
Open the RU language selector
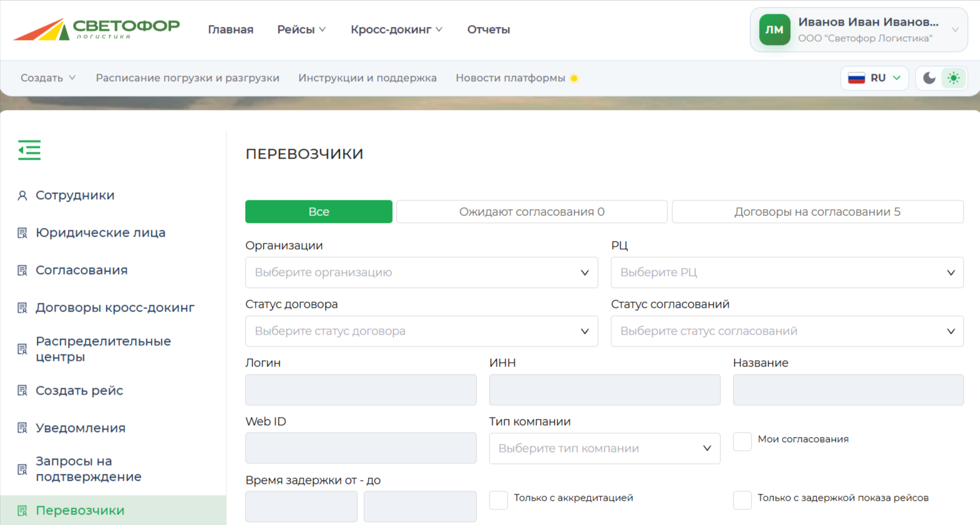point(875,78)
